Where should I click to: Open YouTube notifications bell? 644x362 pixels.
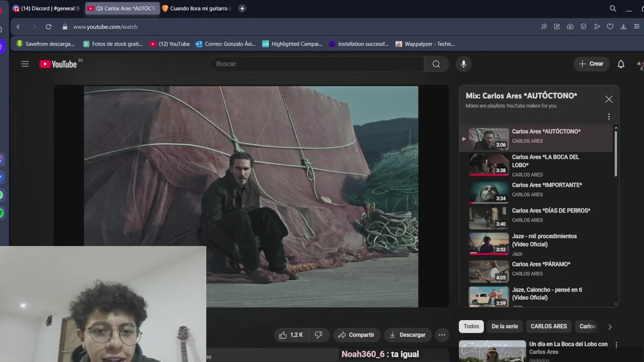tap(621, 64)
